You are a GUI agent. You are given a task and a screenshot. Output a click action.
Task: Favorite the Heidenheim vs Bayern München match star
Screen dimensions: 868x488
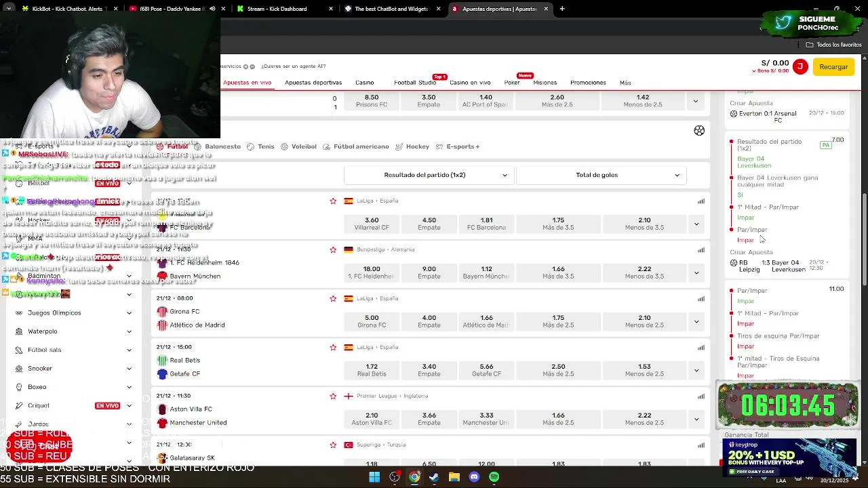click(x=333, y=249)
